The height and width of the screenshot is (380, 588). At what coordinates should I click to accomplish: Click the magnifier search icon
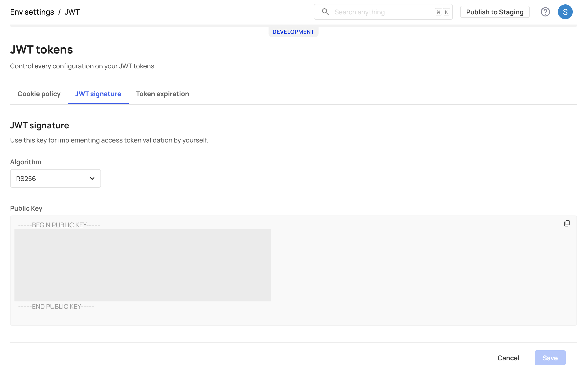325,12
